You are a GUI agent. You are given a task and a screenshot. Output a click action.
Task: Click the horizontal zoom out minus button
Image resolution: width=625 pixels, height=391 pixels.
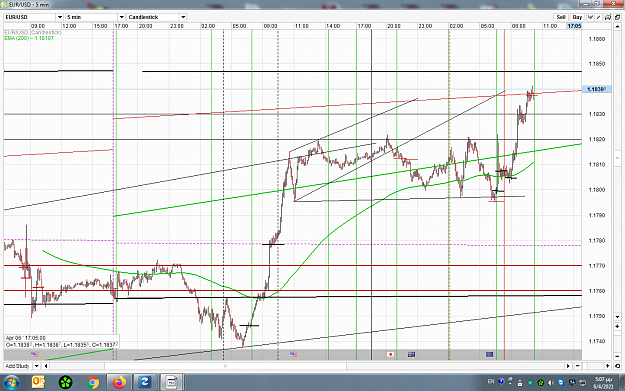[578, 366]
